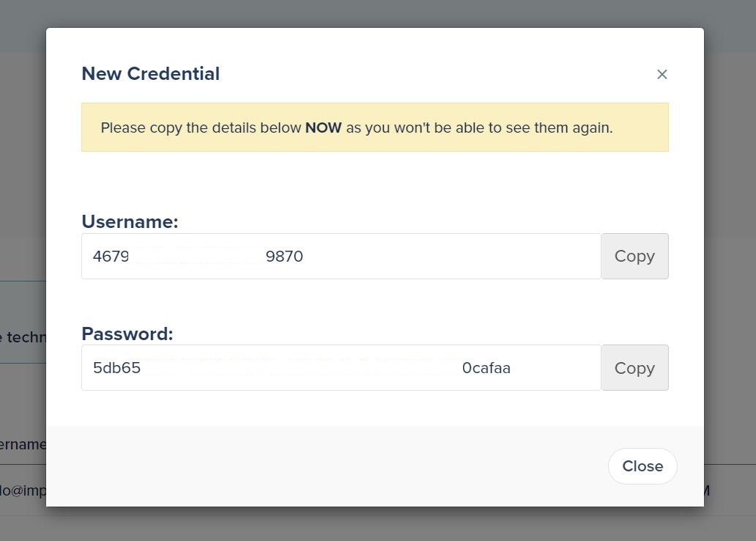Click the Copy button next to the username
The height and width of the screenshot is (541, 756).
click(x=634, y=256)
